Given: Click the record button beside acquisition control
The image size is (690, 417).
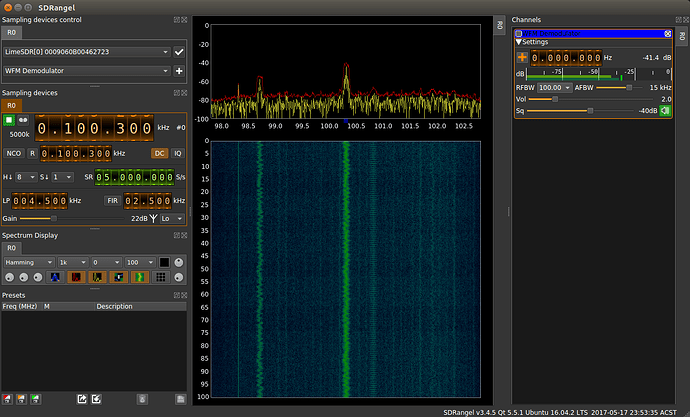Looking at the screenshot, I should pos(23,120).
